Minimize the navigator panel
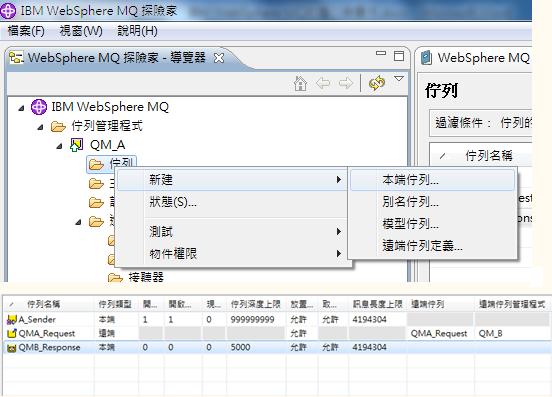Screen dimensions: 552x397 pyautogui.click(x=381, y=53)
